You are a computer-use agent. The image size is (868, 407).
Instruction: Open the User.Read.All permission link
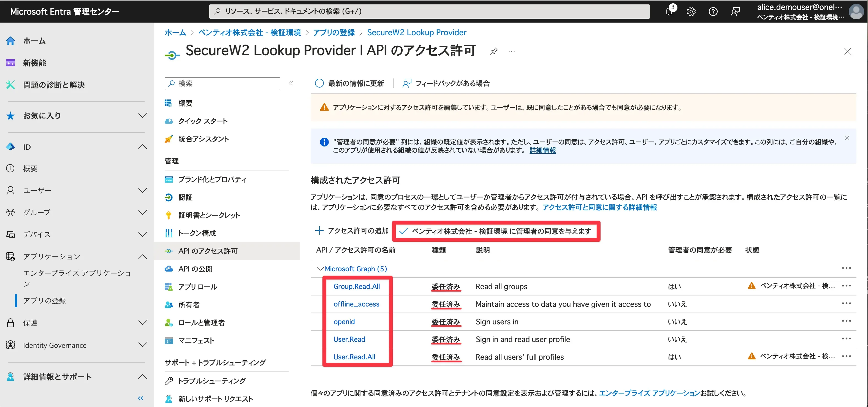(354, 357)
